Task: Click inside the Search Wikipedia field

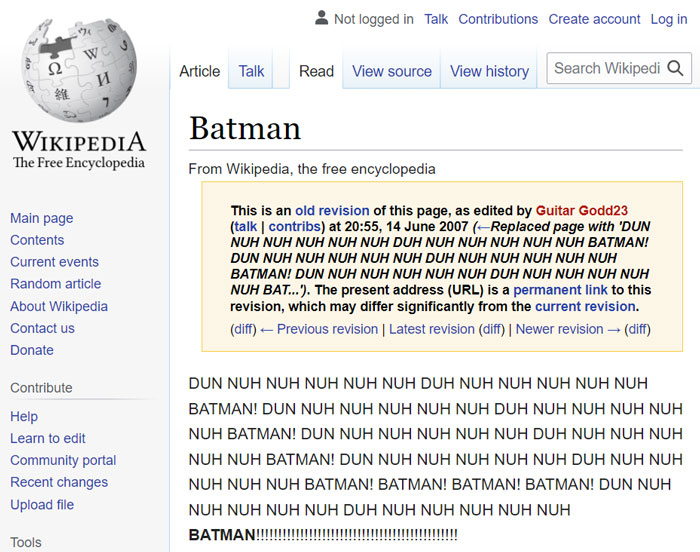Action: [606, 69]
